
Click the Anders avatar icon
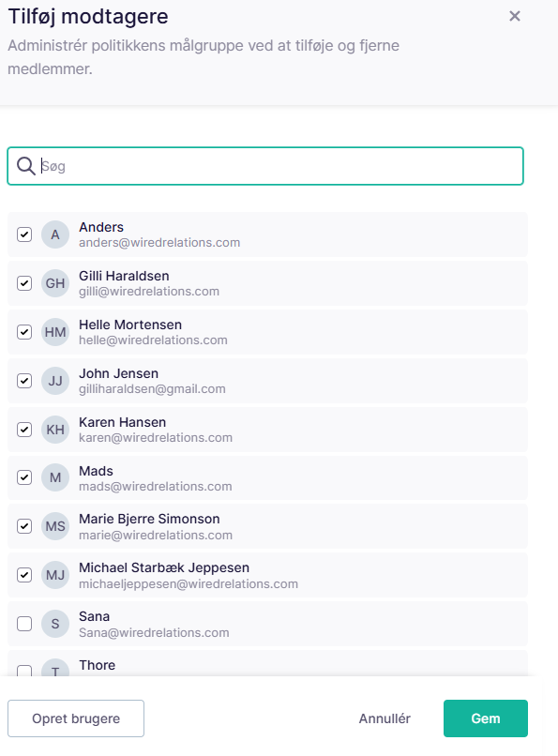(x=55, y=234)
